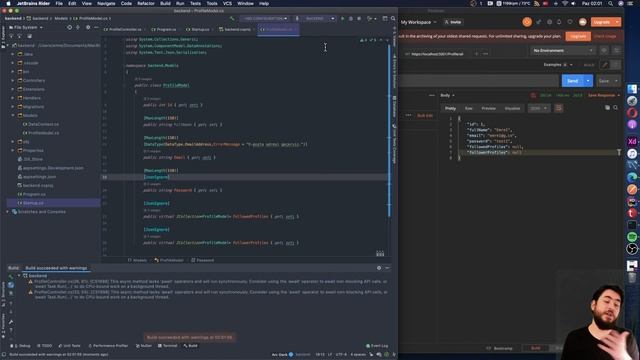Select Raw response view tab
Image resolution: width=640 pixels, height=360 pixels.
point(469,108)
